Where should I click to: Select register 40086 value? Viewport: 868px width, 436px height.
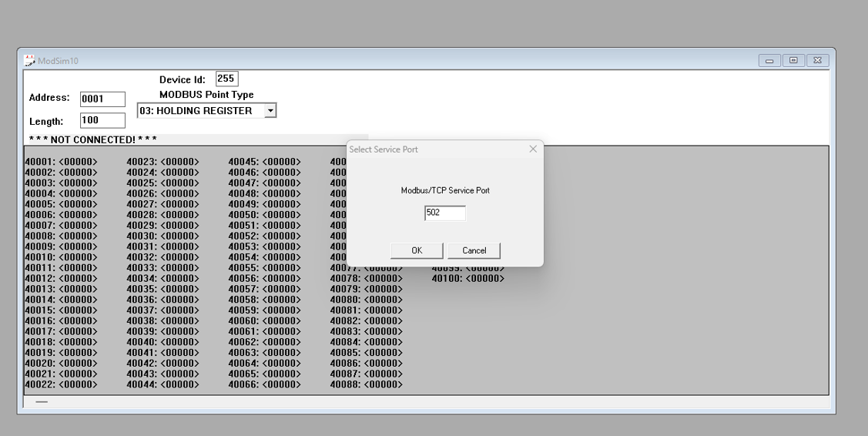point(384,364)
